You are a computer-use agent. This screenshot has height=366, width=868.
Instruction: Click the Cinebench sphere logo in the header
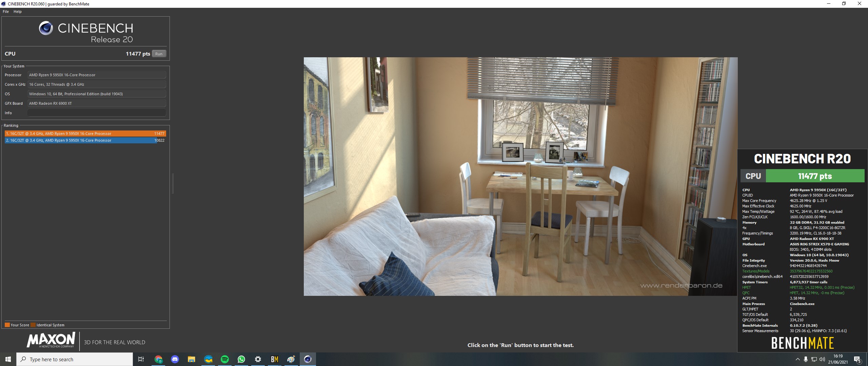tap(46, 28)
